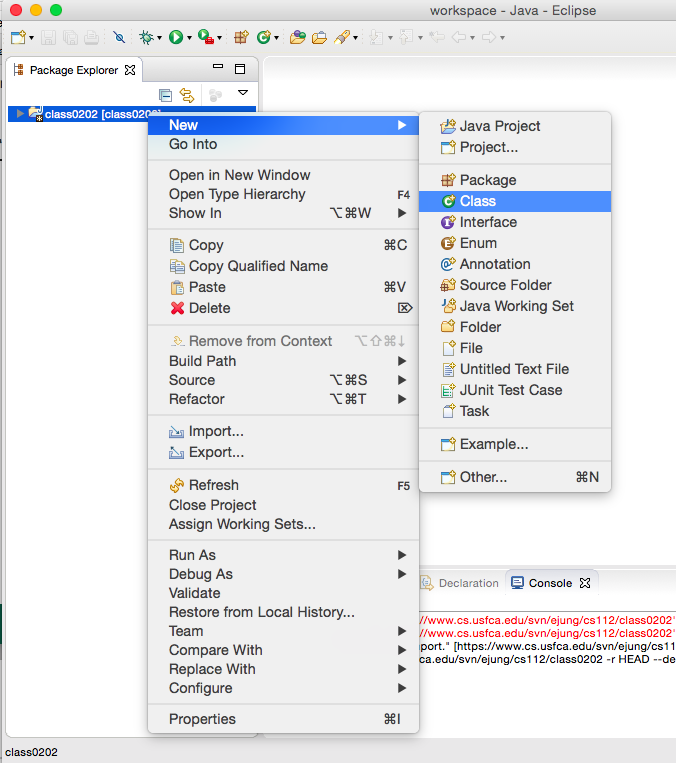Select Untitled Text File entry
Screen dimensions: 676x763
pyautogui.click(x=515, y=369)
